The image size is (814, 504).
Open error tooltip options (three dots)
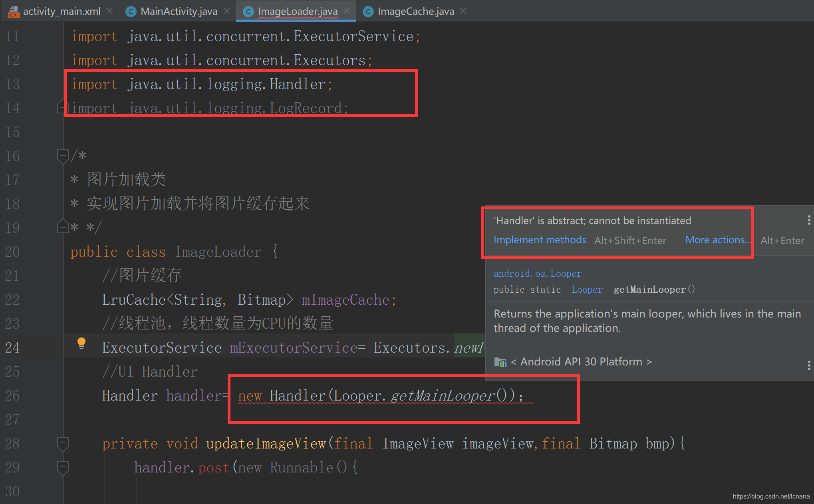tap(809, 220)
